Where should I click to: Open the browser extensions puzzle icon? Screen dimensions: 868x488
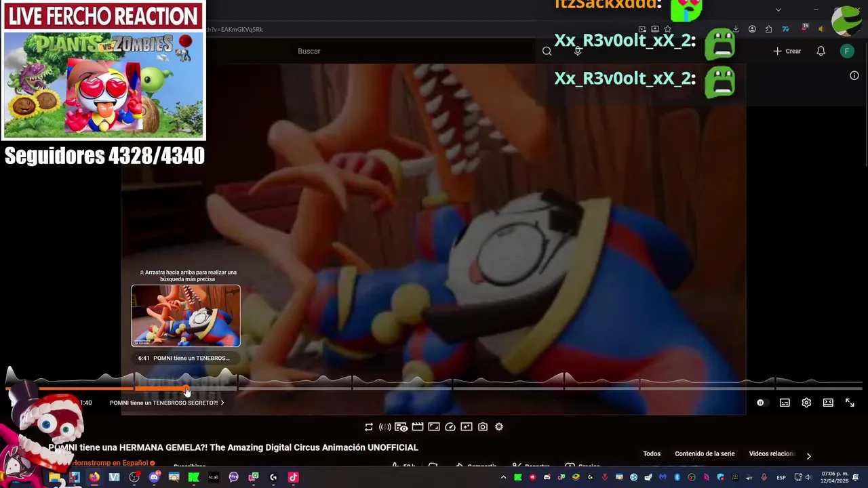coord(768,29)
